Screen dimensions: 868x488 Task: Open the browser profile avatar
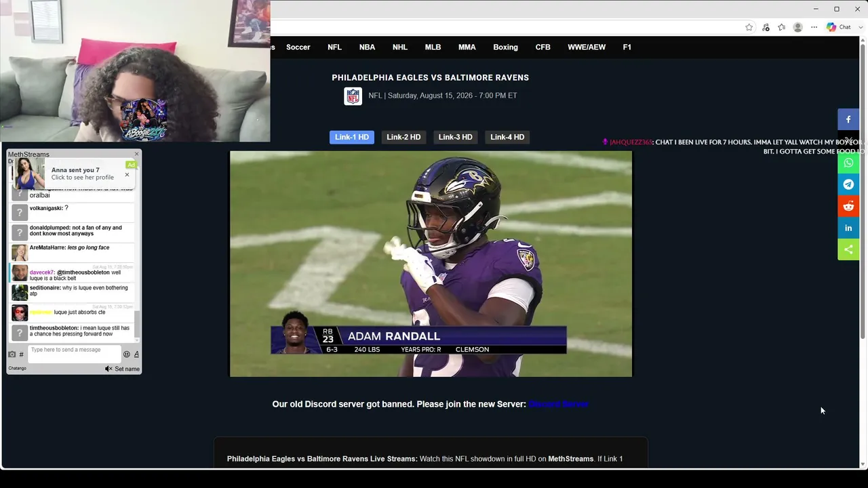pos(798,27)
